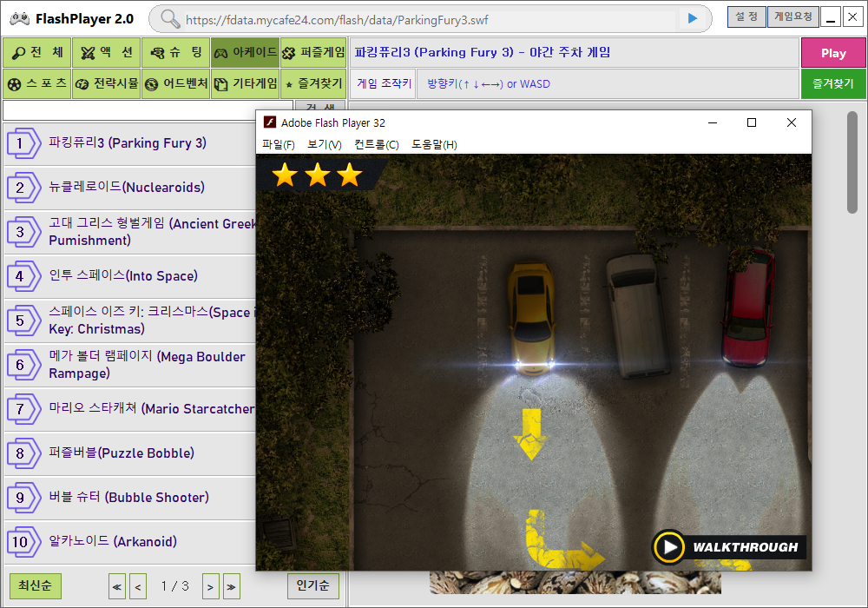Open 보기(V) menu in Flash Player

tap(325, 144)
